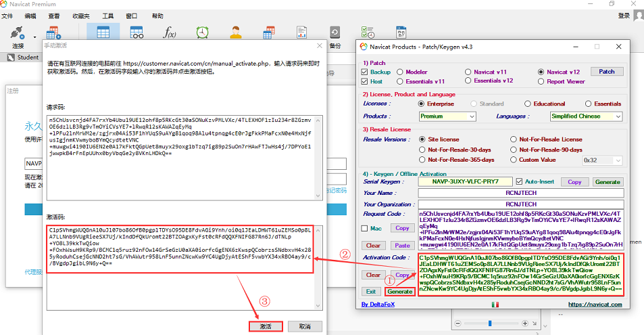The height and width of the screenshot is (335, 644).
Task: Click Generate next to Serial Keygen
Action: coord(608,182)
